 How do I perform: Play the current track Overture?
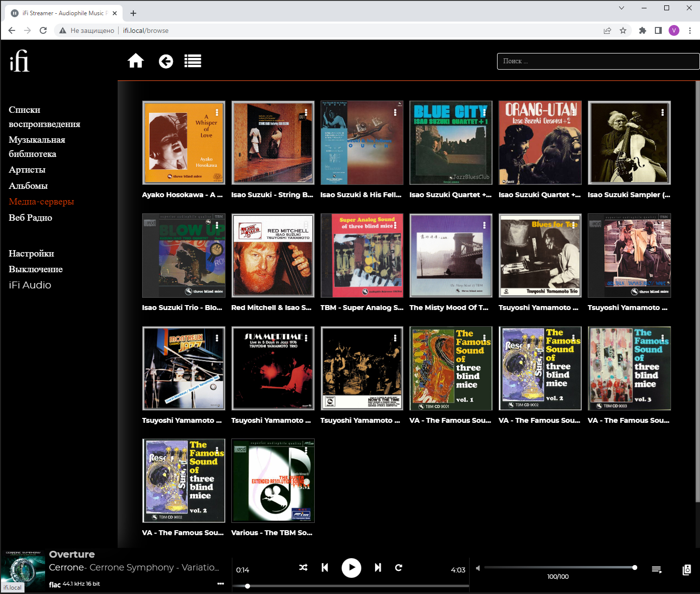coord(351,568)
